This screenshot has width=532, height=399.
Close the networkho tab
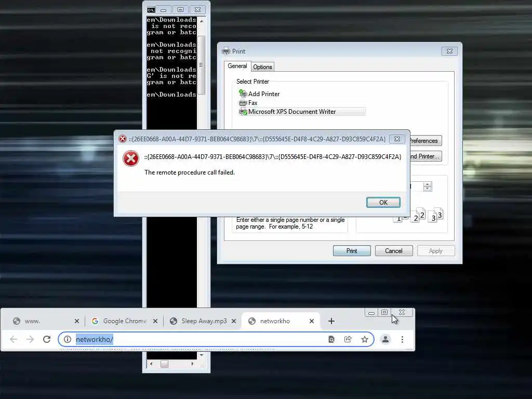click(x=312, y=321)
